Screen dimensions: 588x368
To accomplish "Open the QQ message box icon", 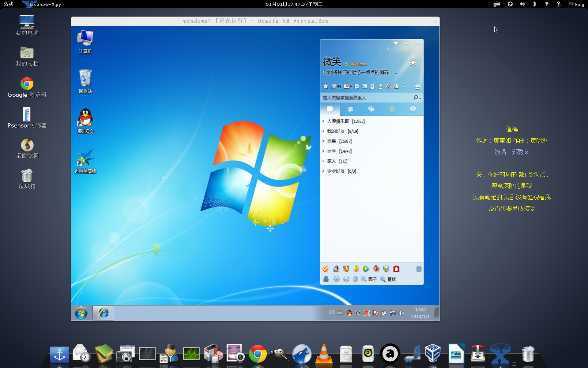I will tap(417, 87).
